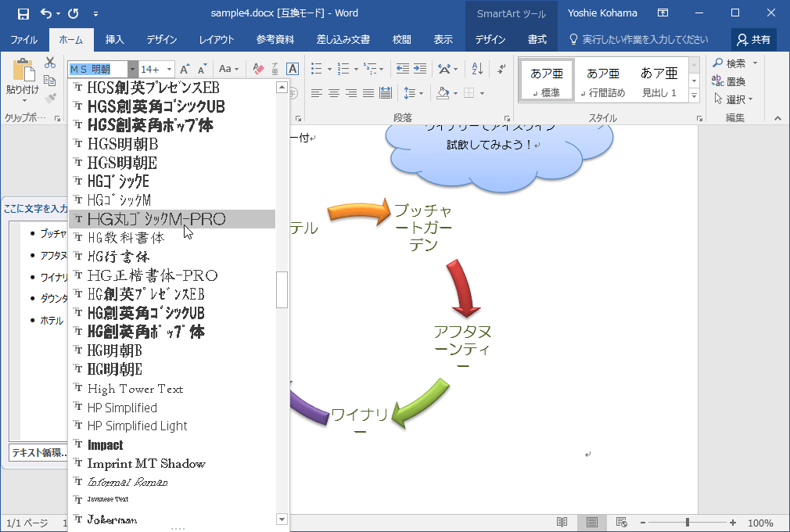Click the Clear Formatting eraser icon
This screenshot has width=790, height=532.
258,69
